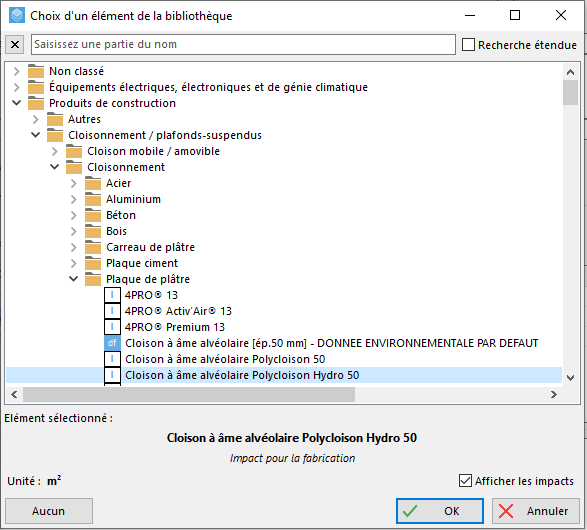Select 4PRO® Activ'Air® 13 in the tree

[x=179, y=311]
